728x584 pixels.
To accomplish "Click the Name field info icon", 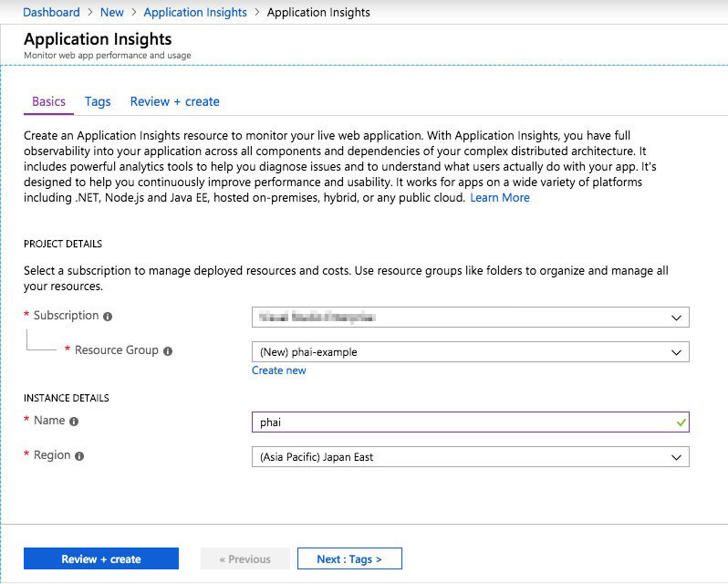I will tap(74, 422).
